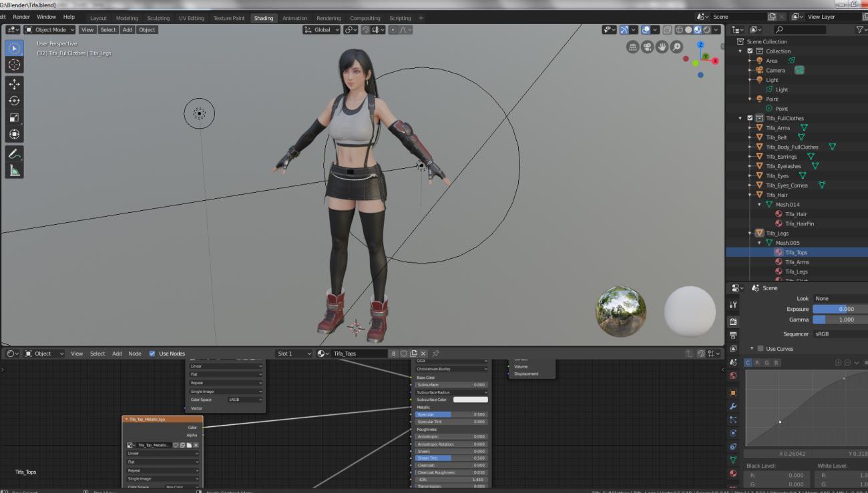The image size is (868, 493).
Task: Click the outliner filter funnel icon
Action: click(860, 29)
